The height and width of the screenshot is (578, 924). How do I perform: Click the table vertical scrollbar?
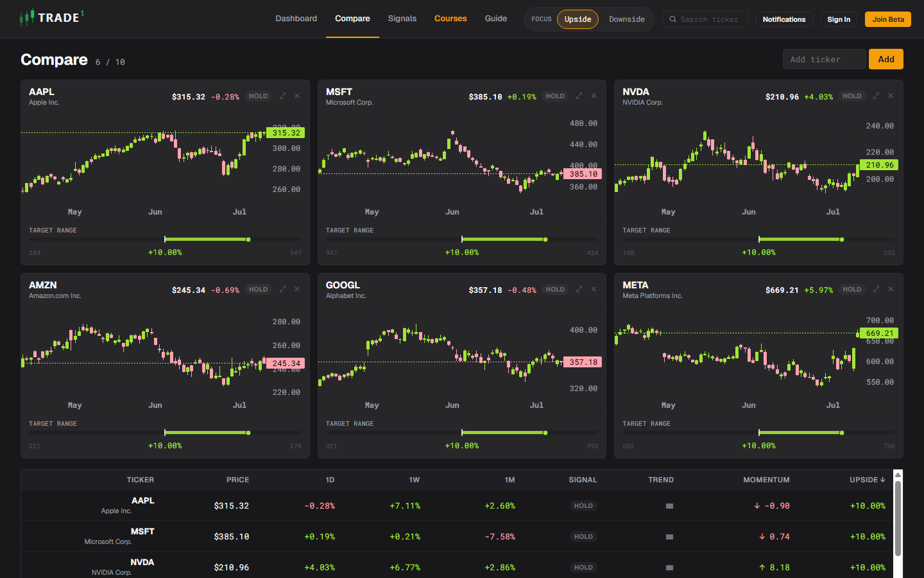click(898, 518)
